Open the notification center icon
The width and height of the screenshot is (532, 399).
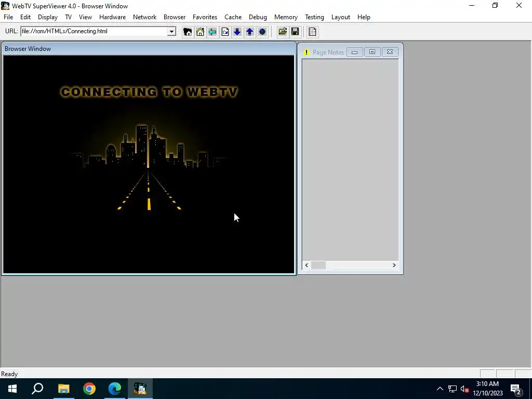pyautogui.click(x=516, y=389)
